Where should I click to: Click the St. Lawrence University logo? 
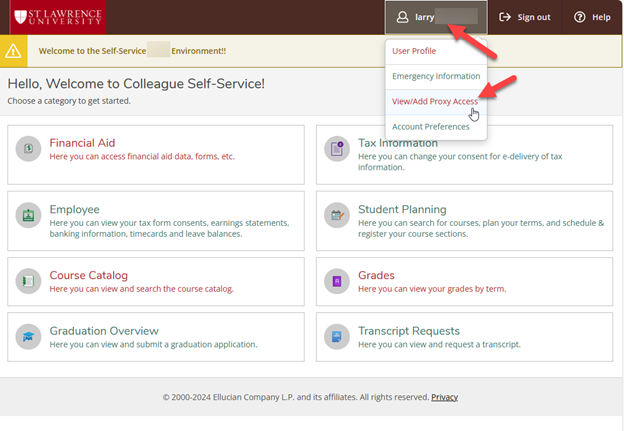point(53,17)
